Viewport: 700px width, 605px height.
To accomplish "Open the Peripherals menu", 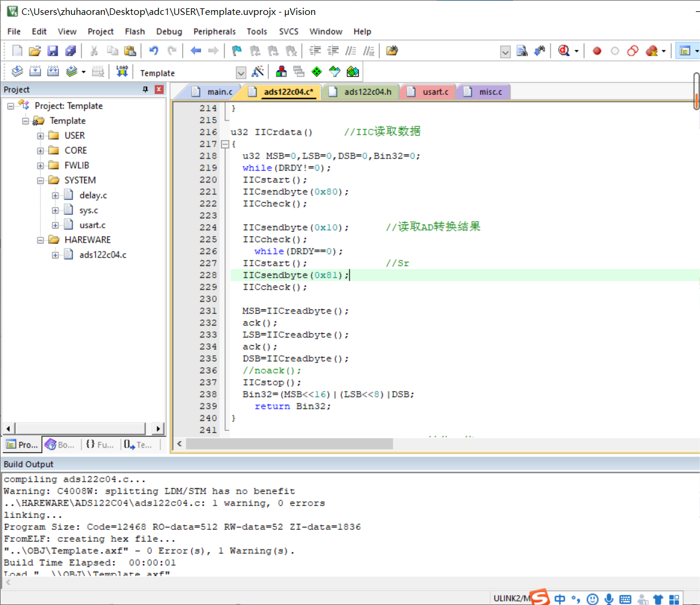I will click(214, 32).
